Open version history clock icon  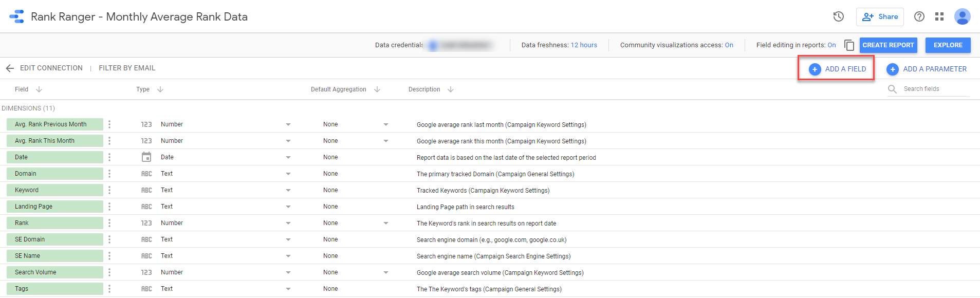click(838, 16)
